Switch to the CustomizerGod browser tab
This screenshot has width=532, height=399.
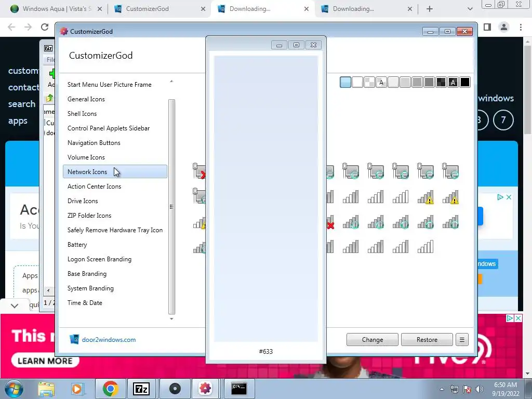click(x=159, y=9)
